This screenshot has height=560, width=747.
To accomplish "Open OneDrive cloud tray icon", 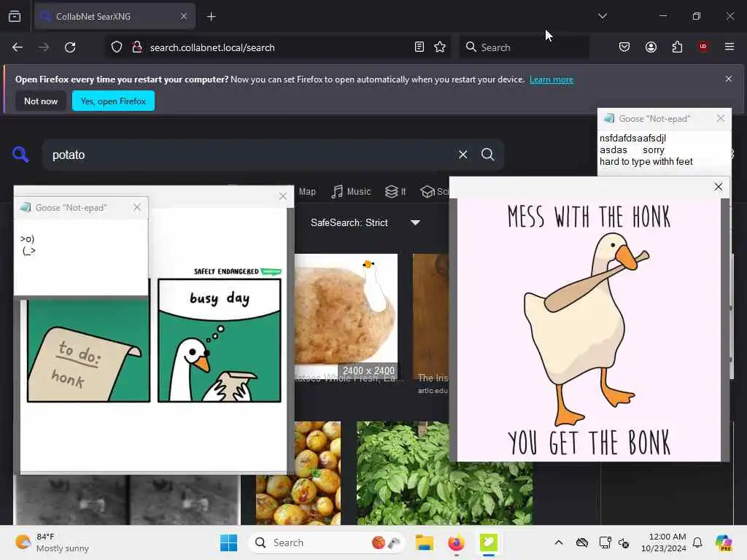I will point(581,542).
